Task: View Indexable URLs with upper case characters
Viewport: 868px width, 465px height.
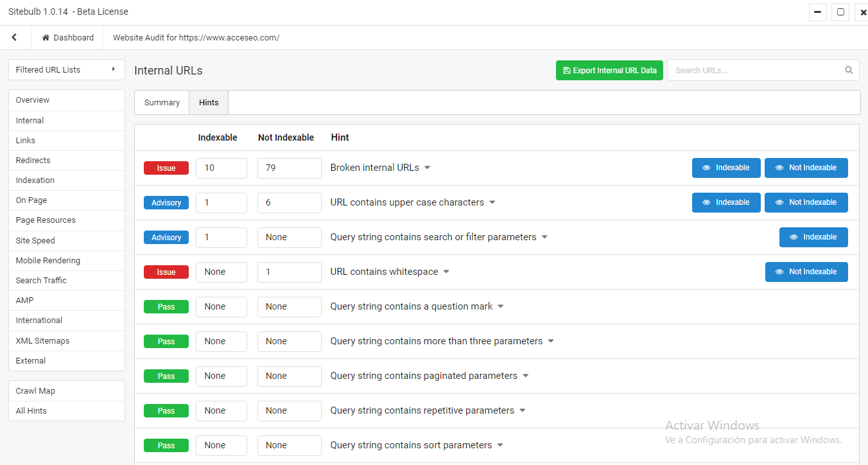Action: [x=726, y=202]
